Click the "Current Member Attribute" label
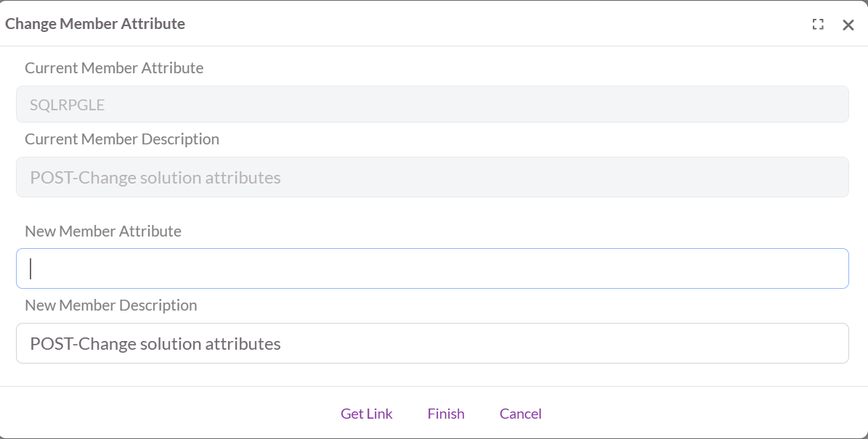 coord(114,68)
